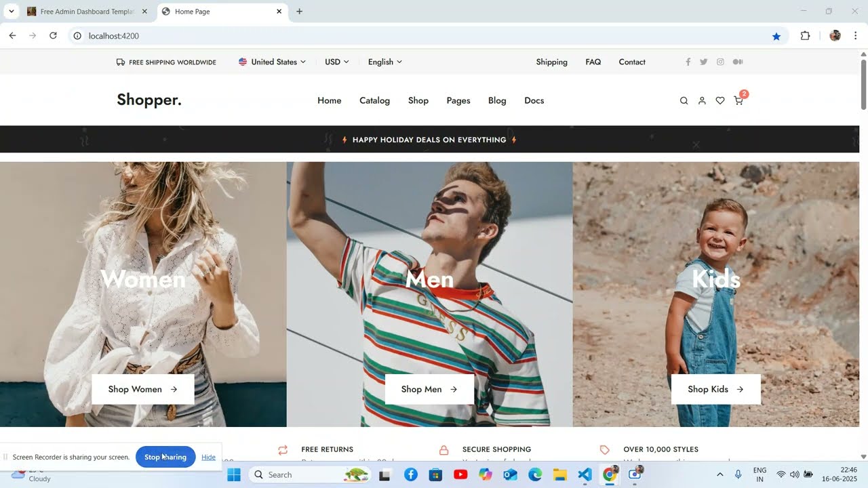Click the Contact link
Image resolution: width=868 pixels, height=488 pixels.
[632, 62]
